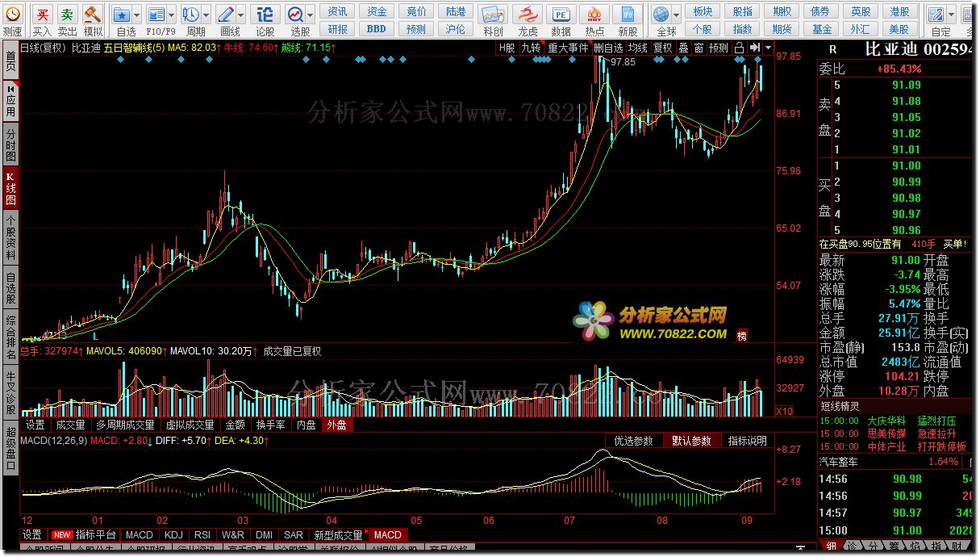Expand the 画线 dropdown arrow
Image resolution: width=980 pixels, height=557 pixels.
[241, 15]
